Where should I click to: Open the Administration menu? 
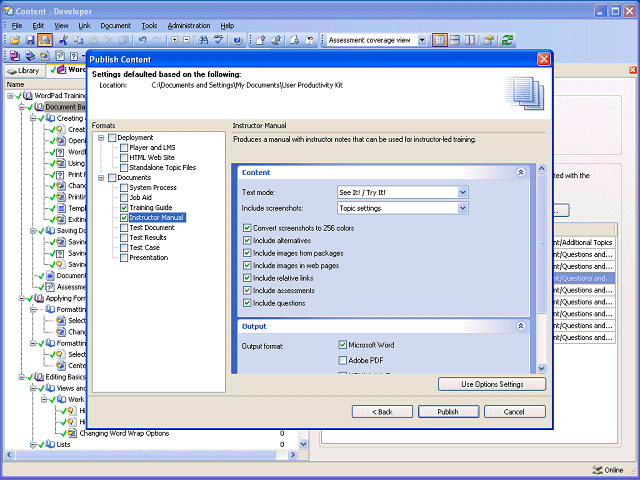tap(189, 26)
